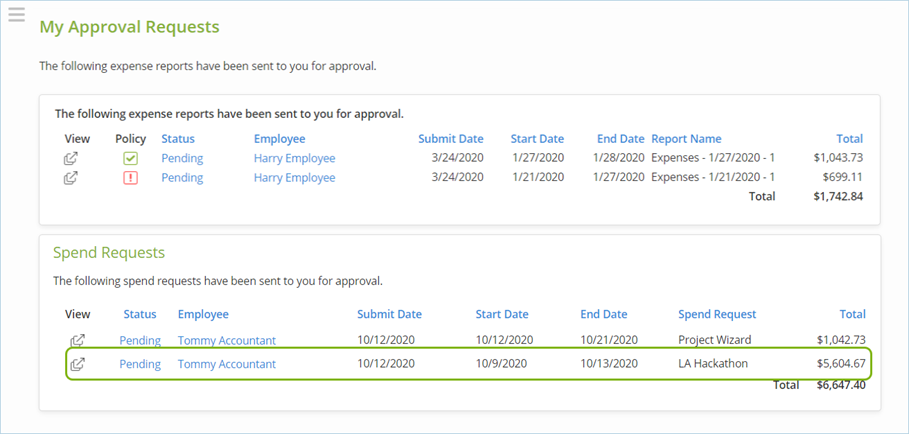
Task: Open Harry Employee link in first row
Action: click(x=294, y=158)
